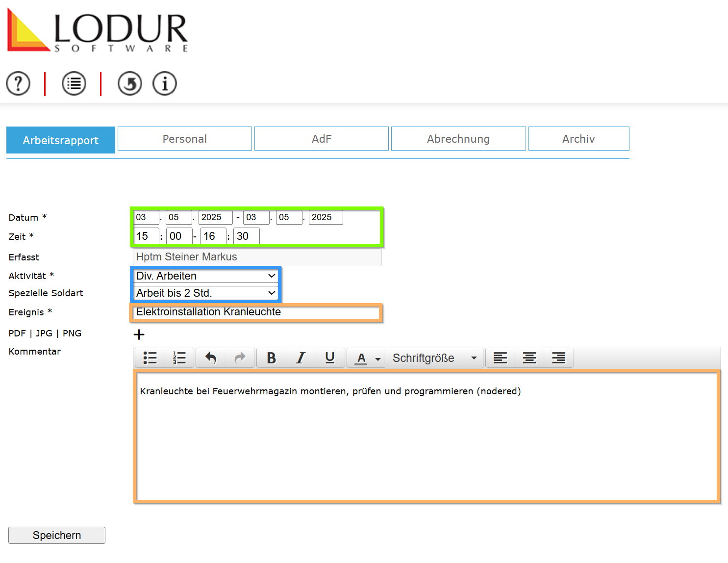Go to the Archiv tab

coord(578,139)
